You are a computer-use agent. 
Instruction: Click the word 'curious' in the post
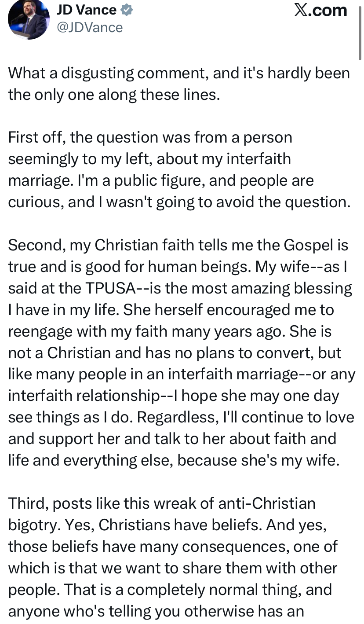coord(33,202)
